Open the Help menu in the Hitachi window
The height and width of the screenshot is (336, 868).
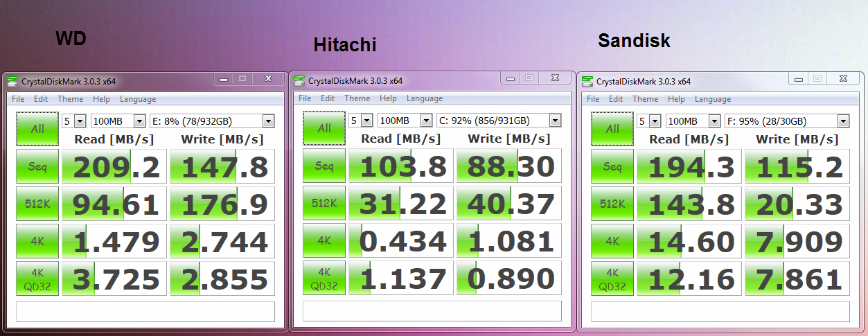click(x=388, y=99)
